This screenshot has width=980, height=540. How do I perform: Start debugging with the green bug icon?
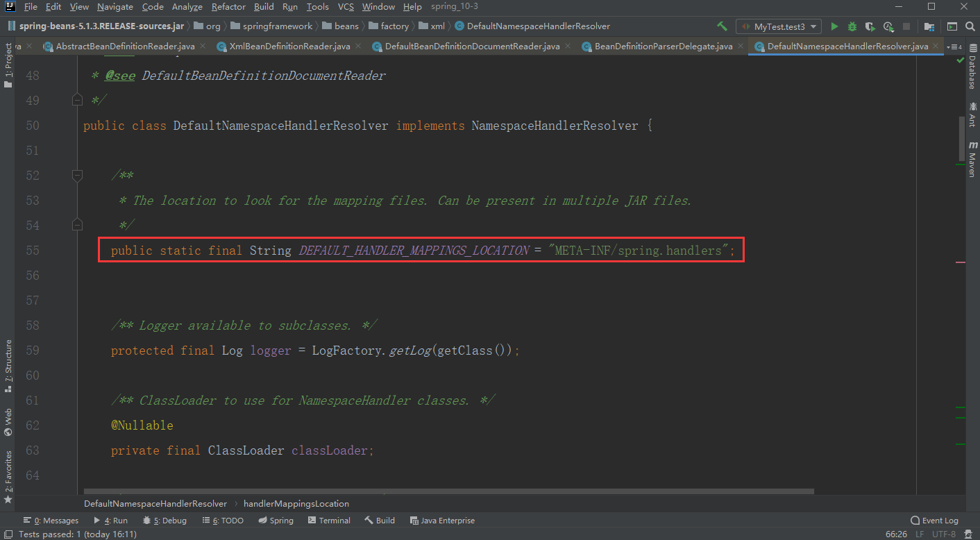tap(852, 26)
